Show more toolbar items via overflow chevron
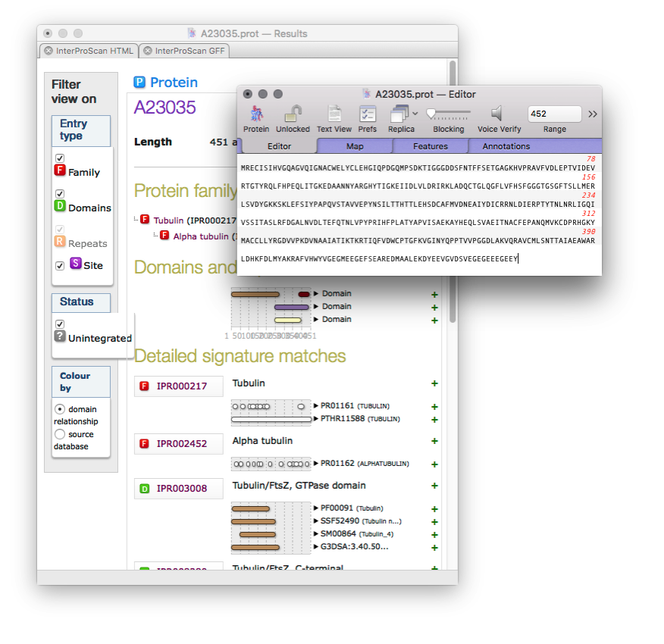This screenshot has height=644, width=664. (593, 114)
